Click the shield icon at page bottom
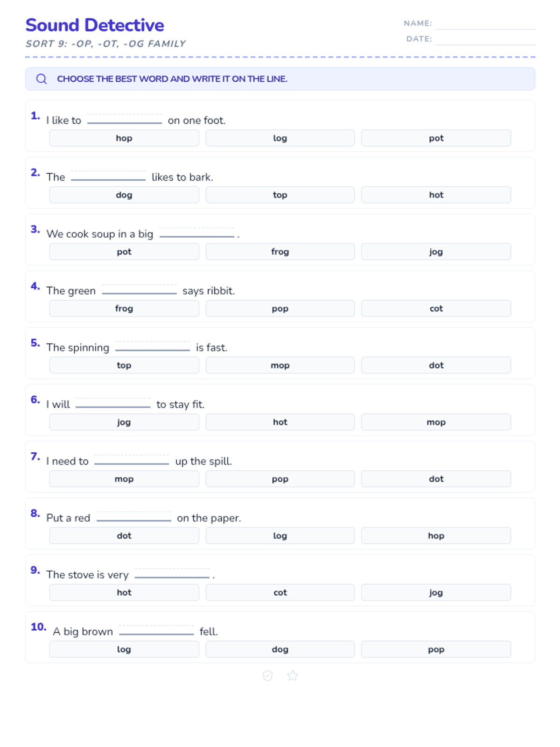This screenshot has width=560, height=747. 268,676
